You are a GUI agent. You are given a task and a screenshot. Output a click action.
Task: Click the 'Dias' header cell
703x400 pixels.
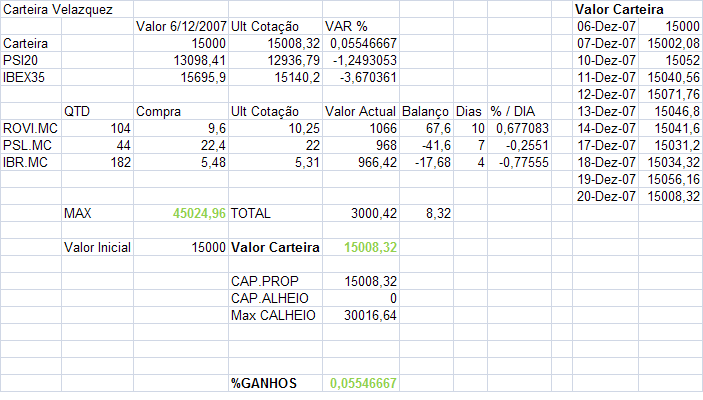[x=469, y=112]
